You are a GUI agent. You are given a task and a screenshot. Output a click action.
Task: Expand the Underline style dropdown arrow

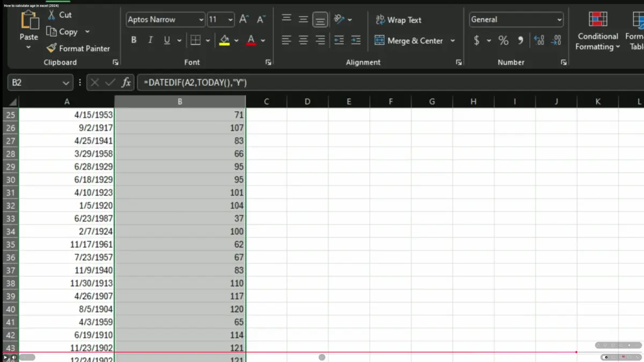[x=179, y=41]
